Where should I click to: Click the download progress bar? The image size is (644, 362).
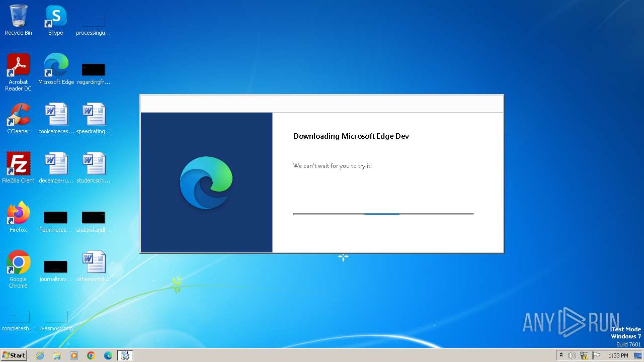[383, 214]
